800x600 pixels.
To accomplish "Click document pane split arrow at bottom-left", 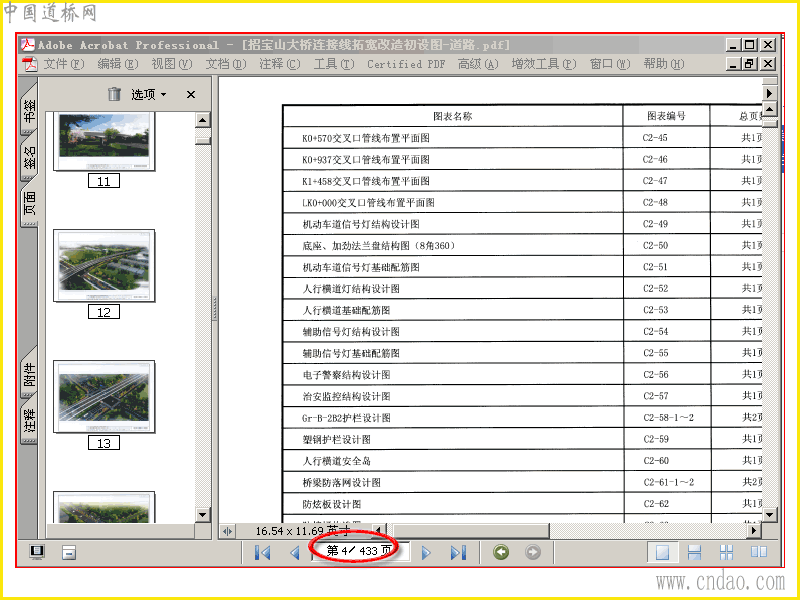I will tap(227, 531).
